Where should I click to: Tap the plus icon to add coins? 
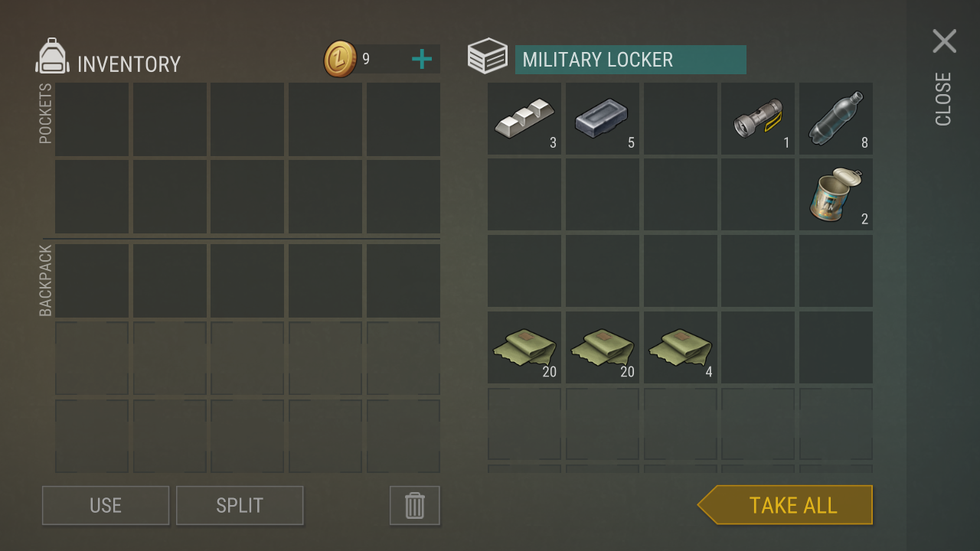click(x=422, y=59)
